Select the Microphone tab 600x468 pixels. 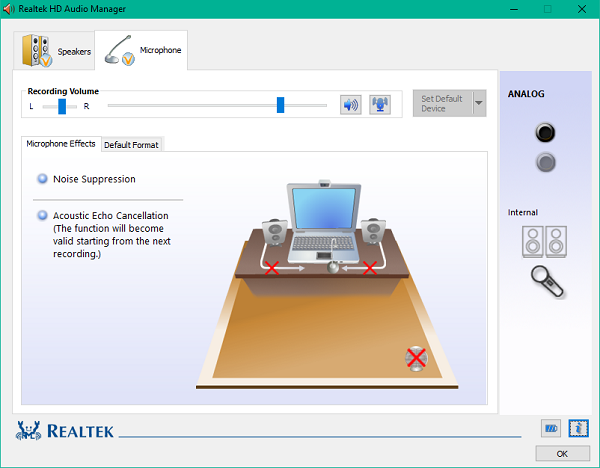(141, 50)
